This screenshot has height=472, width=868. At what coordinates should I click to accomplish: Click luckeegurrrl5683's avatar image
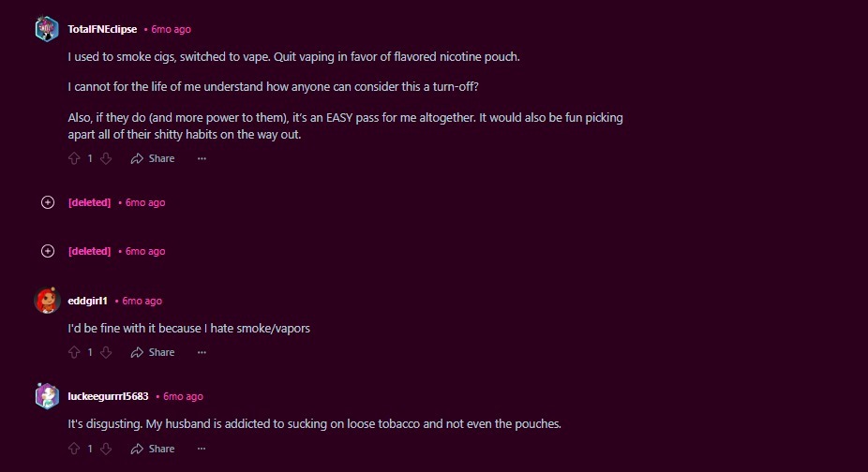pyautogui.click(x=47, y=396)
